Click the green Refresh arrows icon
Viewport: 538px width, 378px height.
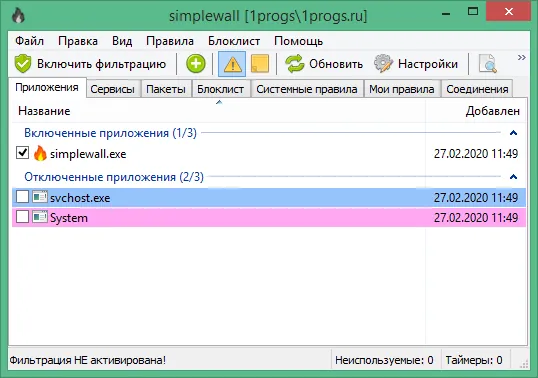[294, 64]
